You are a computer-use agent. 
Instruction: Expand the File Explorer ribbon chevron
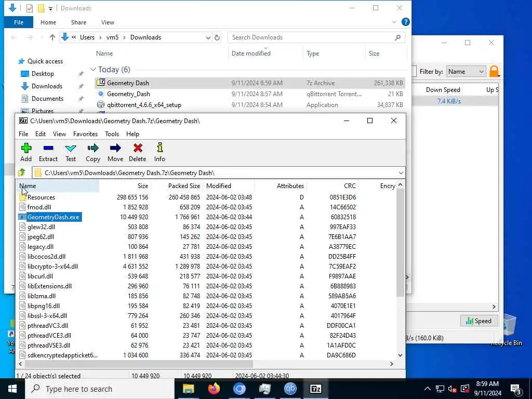tap(394, 22)
